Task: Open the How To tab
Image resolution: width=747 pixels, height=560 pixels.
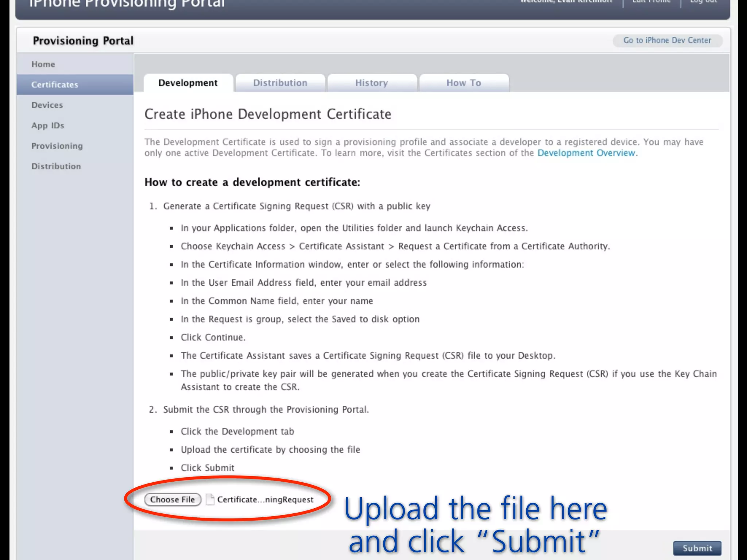Action: (464, 83)
